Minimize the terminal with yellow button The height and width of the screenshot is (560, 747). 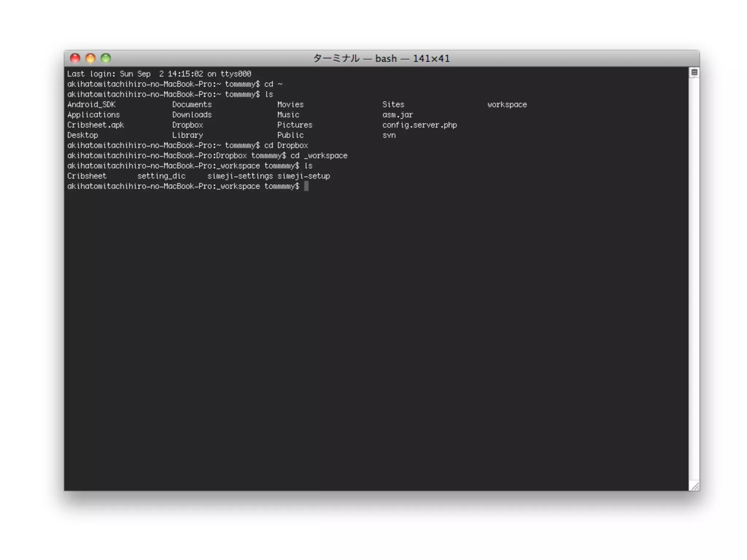90,58
